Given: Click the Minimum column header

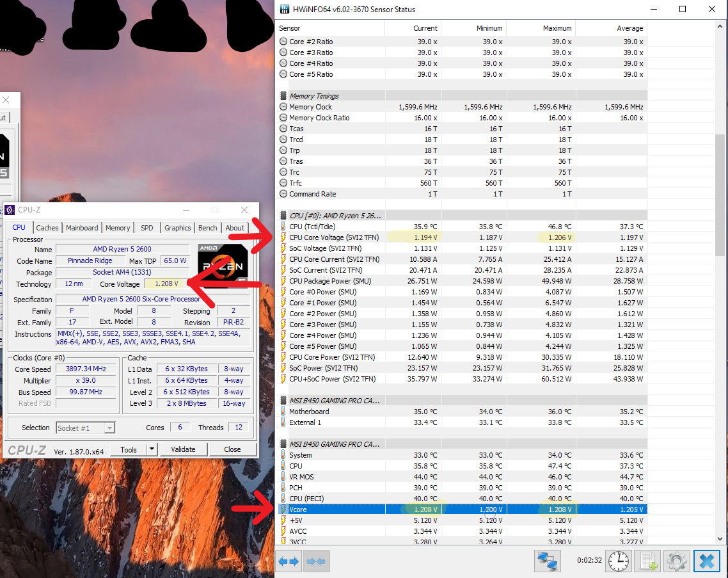Looking at the screenshot, I should pos(473,28).
